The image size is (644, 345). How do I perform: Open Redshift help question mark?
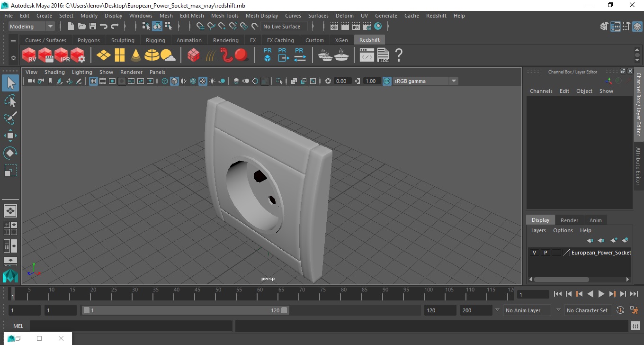click(x=399, y=55)
